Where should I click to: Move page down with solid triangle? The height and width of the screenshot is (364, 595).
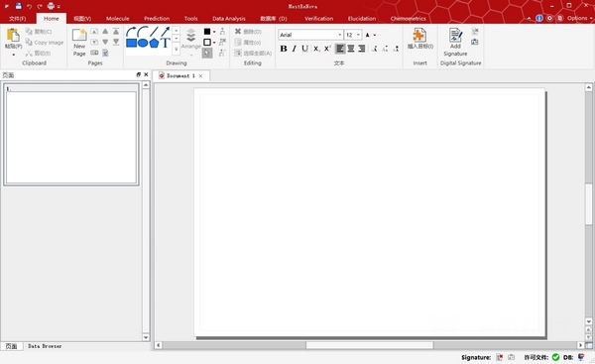pos(105,42)
